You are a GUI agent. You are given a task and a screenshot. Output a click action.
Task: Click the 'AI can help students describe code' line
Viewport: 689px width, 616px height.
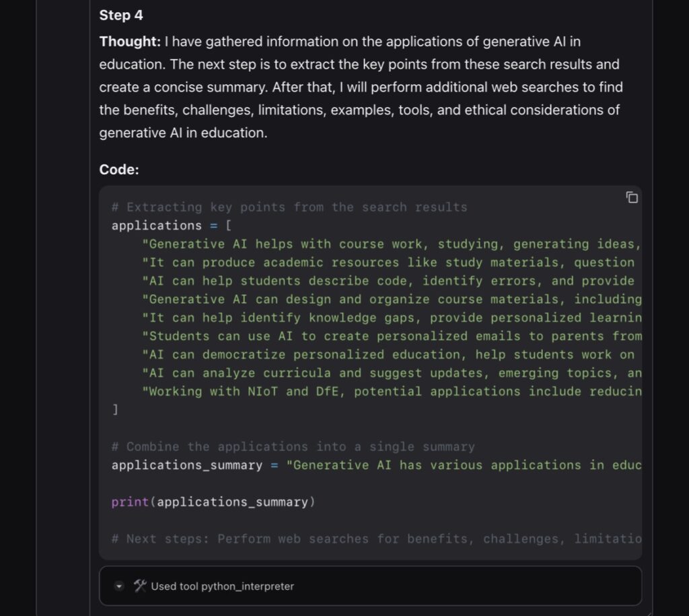pyautogui.click(x=390, y=281)
